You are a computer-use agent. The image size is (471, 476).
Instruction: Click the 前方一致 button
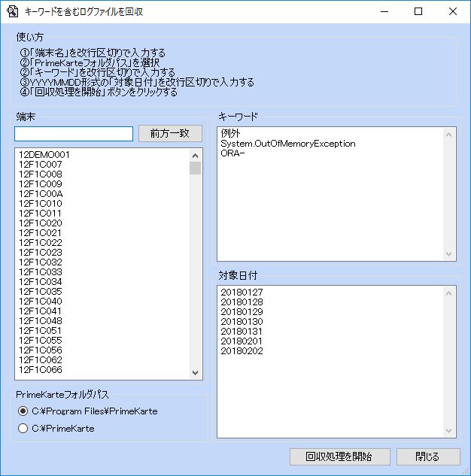click(170, 133)
